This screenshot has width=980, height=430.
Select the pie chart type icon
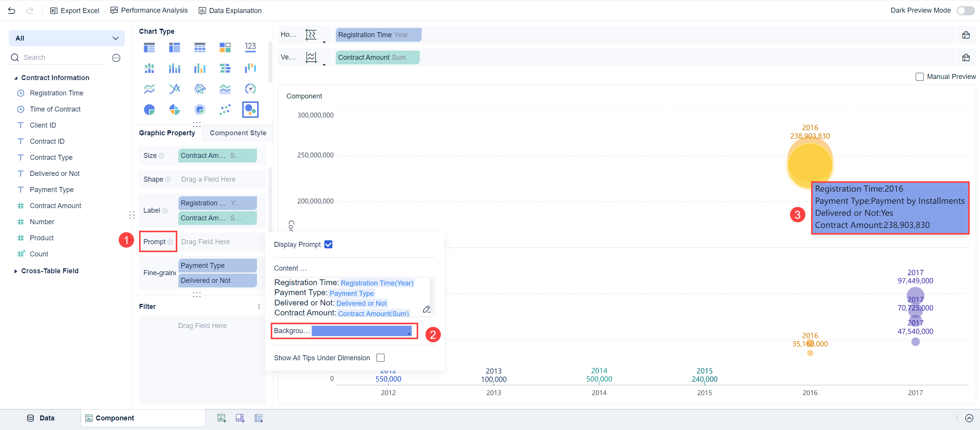coord(149,110)
